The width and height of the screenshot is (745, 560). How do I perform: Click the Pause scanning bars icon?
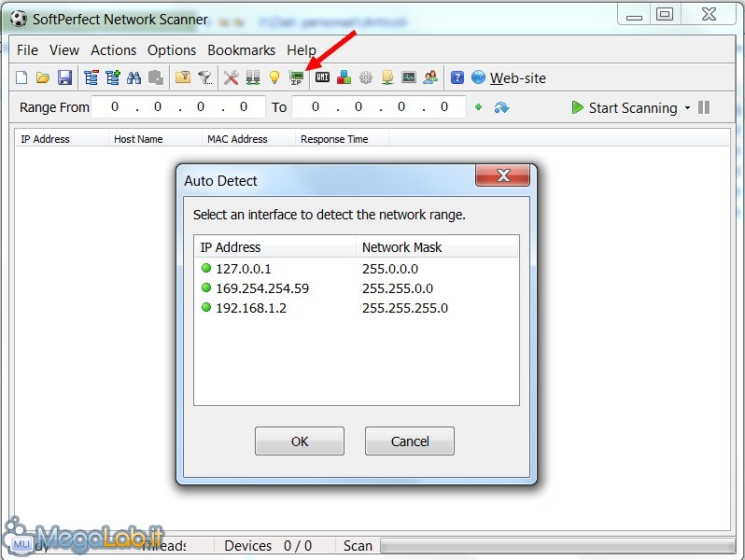pos(704,107)
